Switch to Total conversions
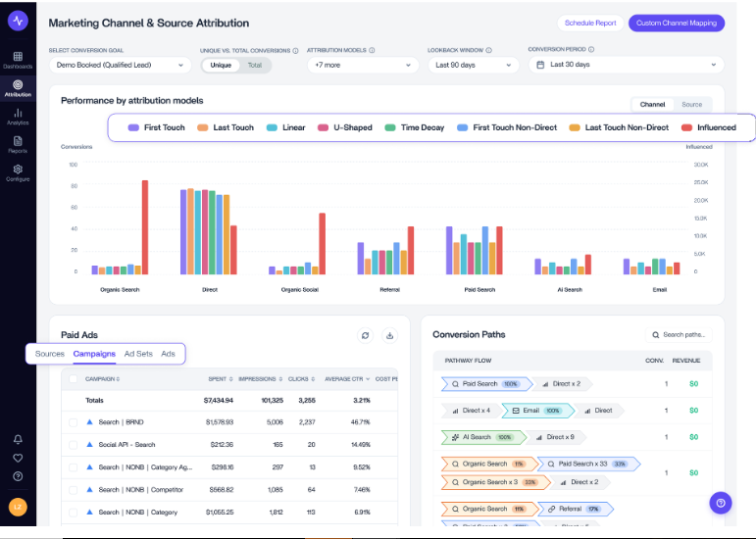 pyautogui.click(x=255, y=65)
